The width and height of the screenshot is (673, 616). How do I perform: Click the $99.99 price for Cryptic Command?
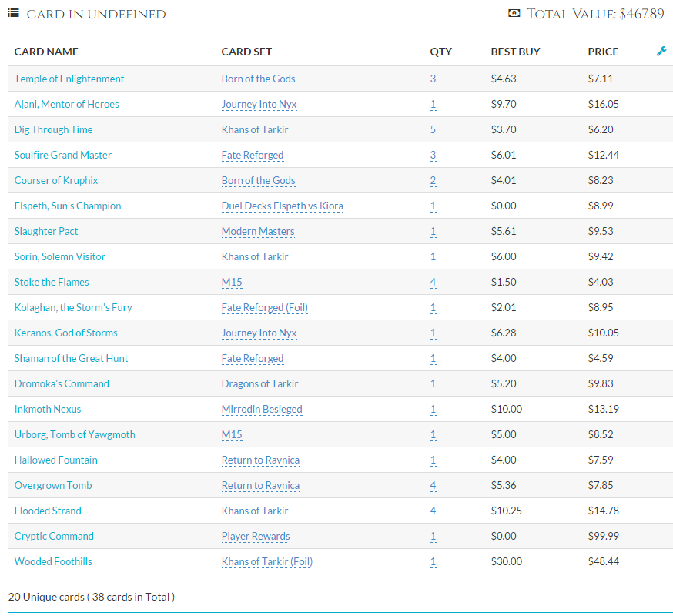604,536
